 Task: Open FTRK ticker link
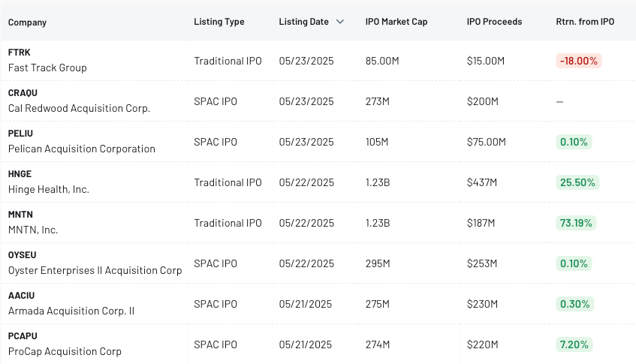[20, 53]
